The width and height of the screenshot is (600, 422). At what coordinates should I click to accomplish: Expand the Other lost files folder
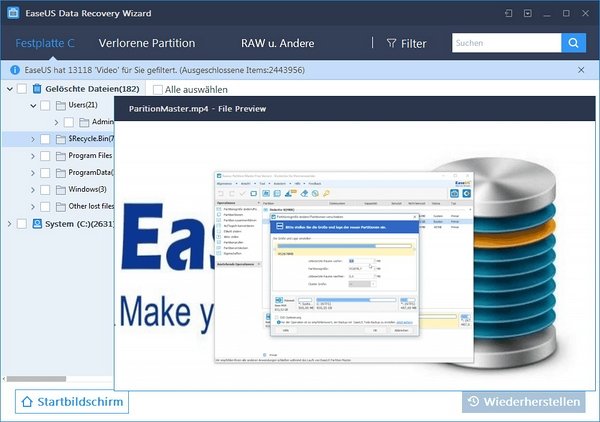(33, 207)
